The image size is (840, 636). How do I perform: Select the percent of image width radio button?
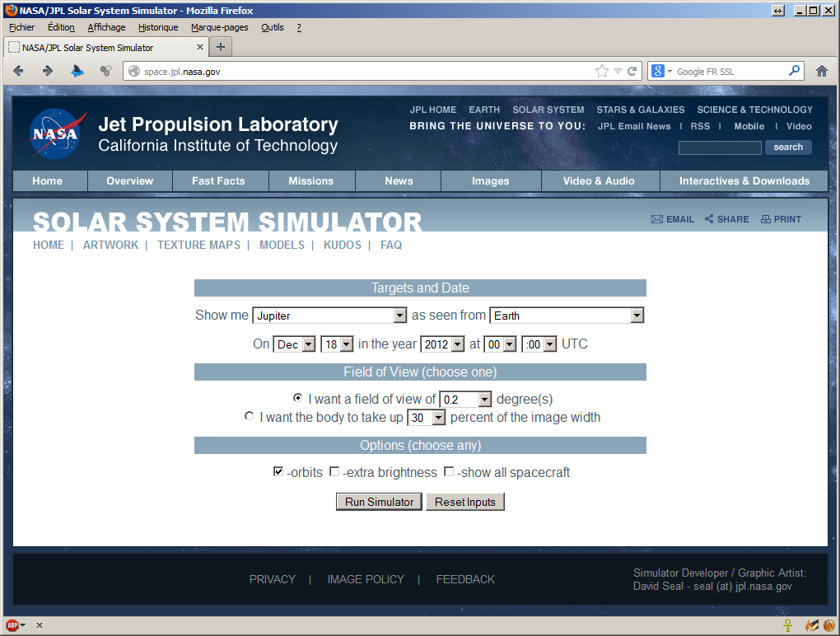(x=249, y=416)
